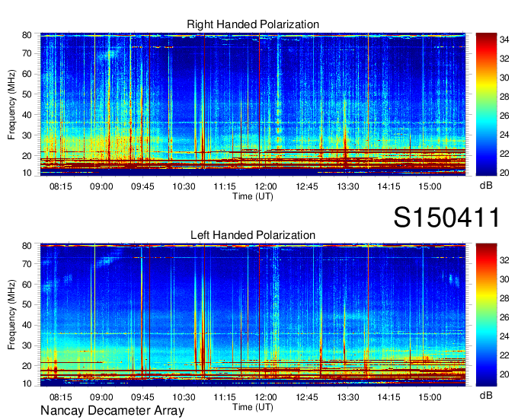The width and height of the screenshot is (518, 420).
Task: Click the 50 frequency tick of Right Handed plot
Action: point(27,94)
